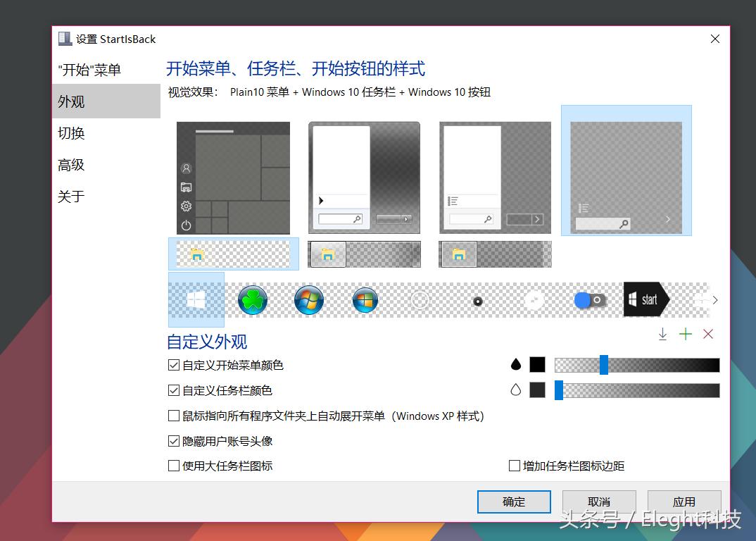Screen dimensions: 756x541
Task: Open the 关于 page
Action: (70, 196)
